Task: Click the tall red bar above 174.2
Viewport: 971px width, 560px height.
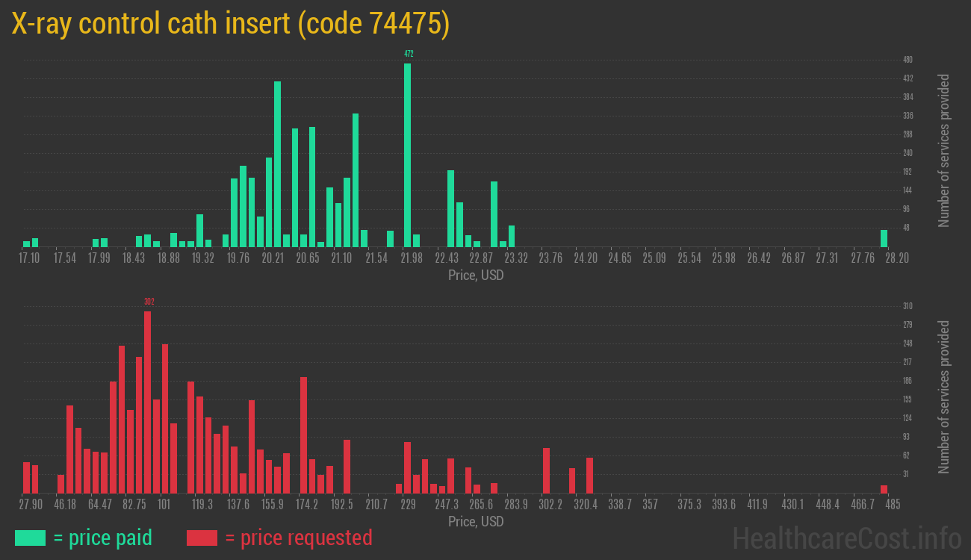Action: (303, 435)
